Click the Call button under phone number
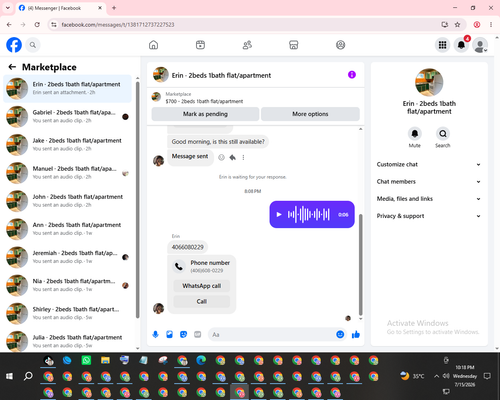 click(x=202, y=301)
